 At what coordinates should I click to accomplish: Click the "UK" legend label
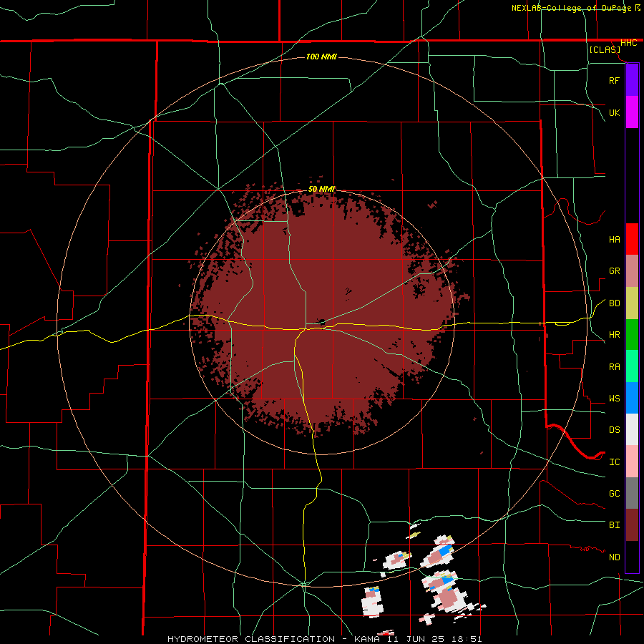614,112
